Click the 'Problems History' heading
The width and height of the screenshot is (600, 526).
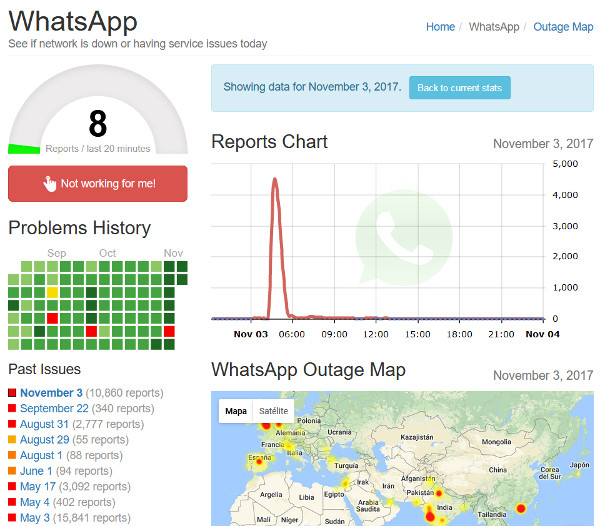point(80,228)
